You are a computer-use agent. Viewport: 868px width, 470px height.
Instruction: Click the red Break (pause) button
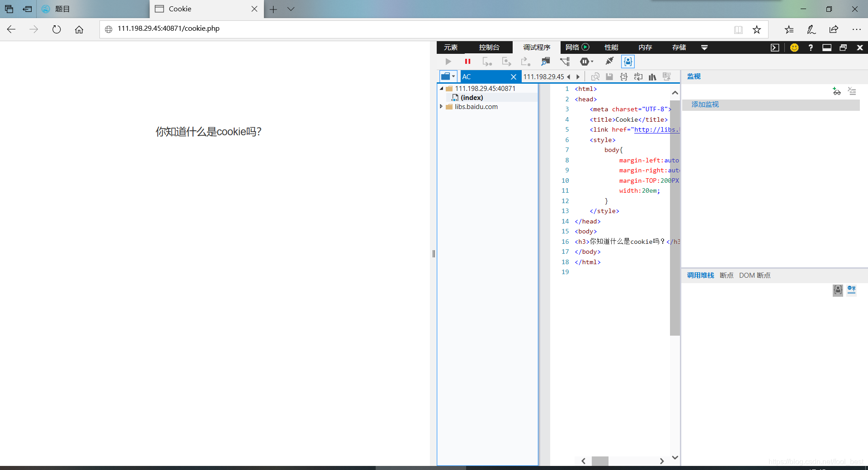(467, 62)
